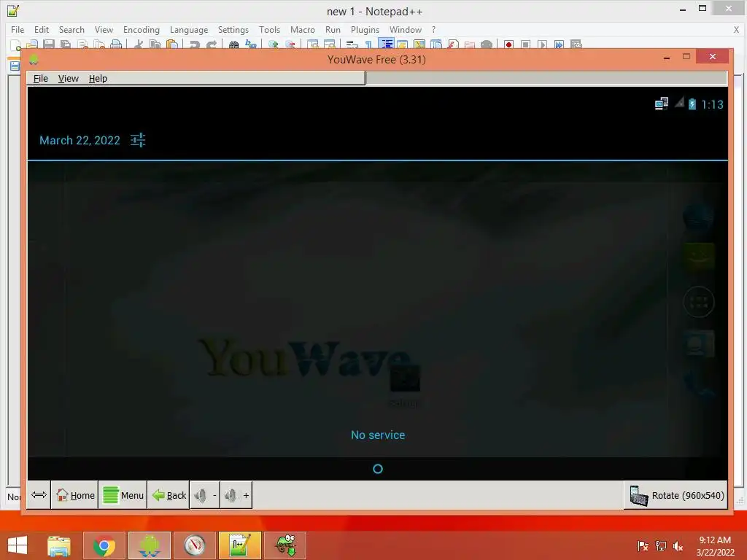This screenshot has width=747, height=560.
Task: Tap the Android battery charging icon
Action: coord(692,104)
